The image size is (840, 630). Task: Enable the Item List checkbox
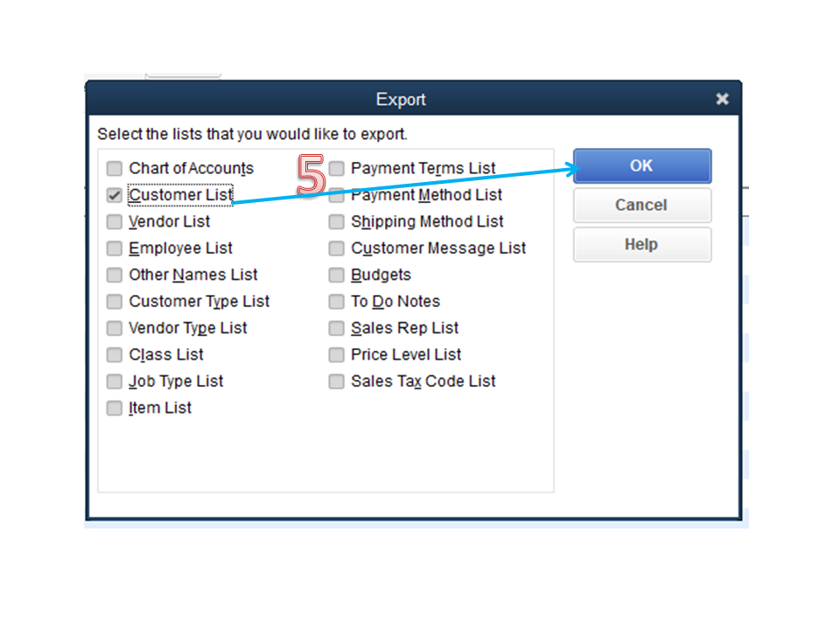pos(115,409)
